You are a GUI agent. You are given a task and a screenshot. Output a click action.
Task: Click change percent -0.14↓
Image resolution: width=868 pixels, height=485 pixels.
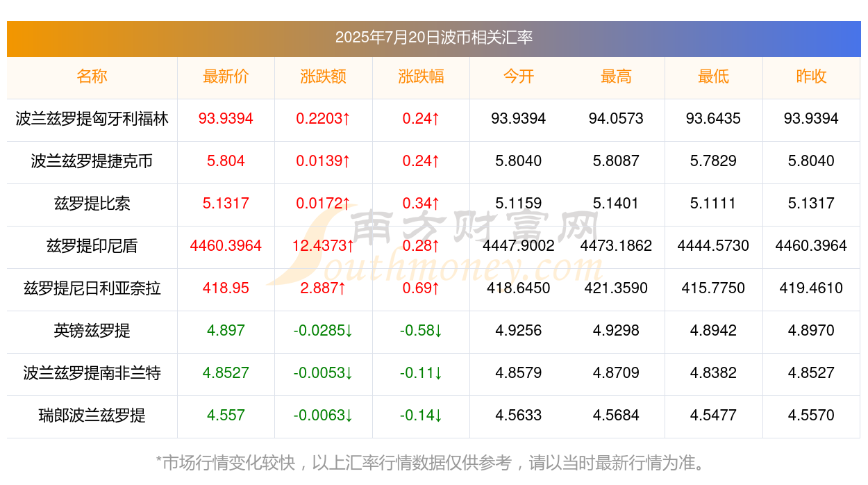421,416
